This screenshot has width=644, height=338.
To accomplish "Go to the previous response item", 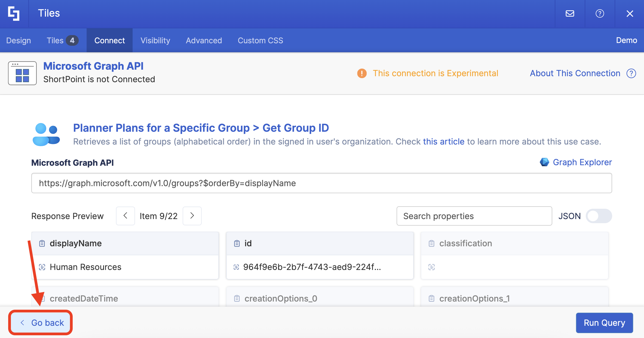I will [x=125, y=216].
